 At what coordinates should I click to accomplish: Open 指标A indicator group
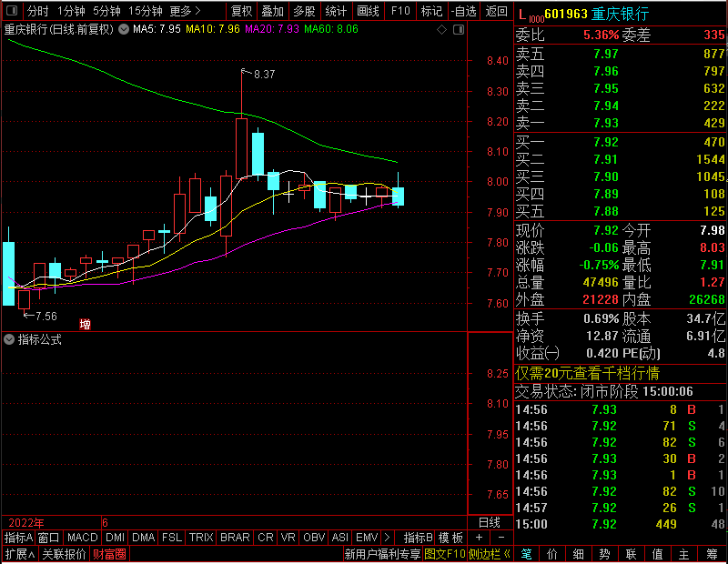(x=18, y=538)
